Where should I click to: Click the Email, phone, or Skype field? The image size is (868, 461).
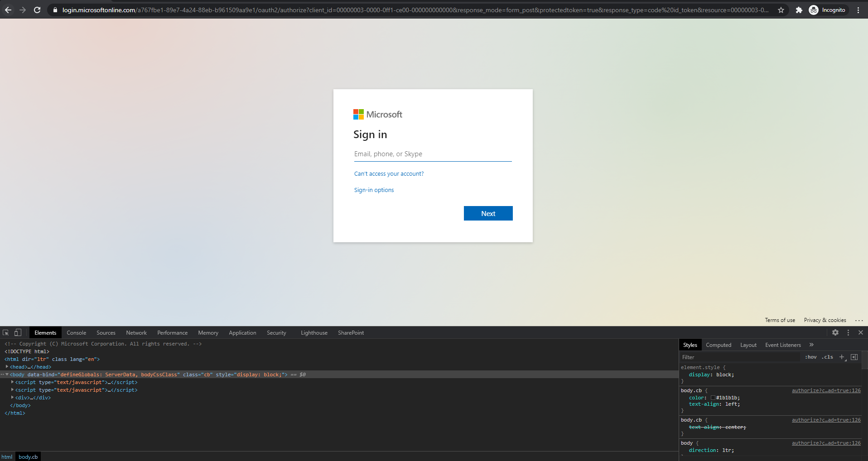click(x=433, y=154)
